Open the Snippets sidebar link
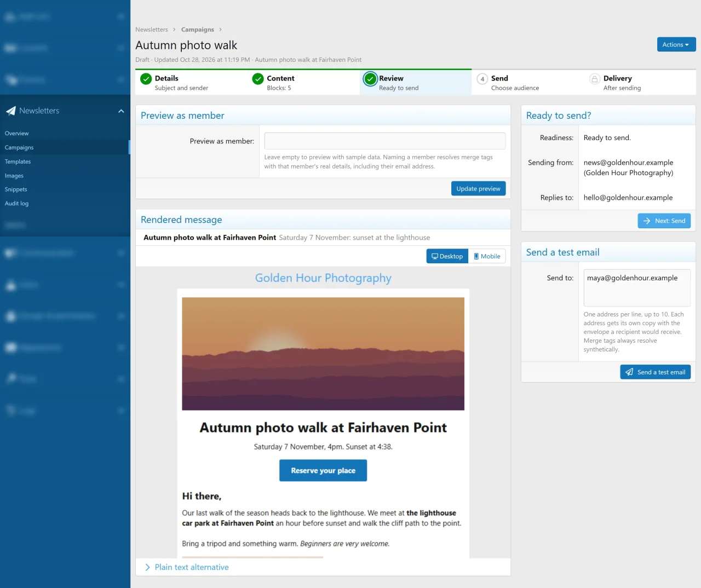Viewport: 701px width, 588px height. pos(16,189)
